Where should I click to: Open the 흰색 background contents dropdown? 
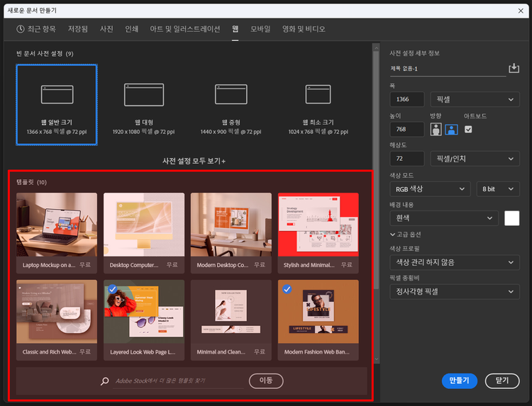pyautogui.click(x=444, y=218)
